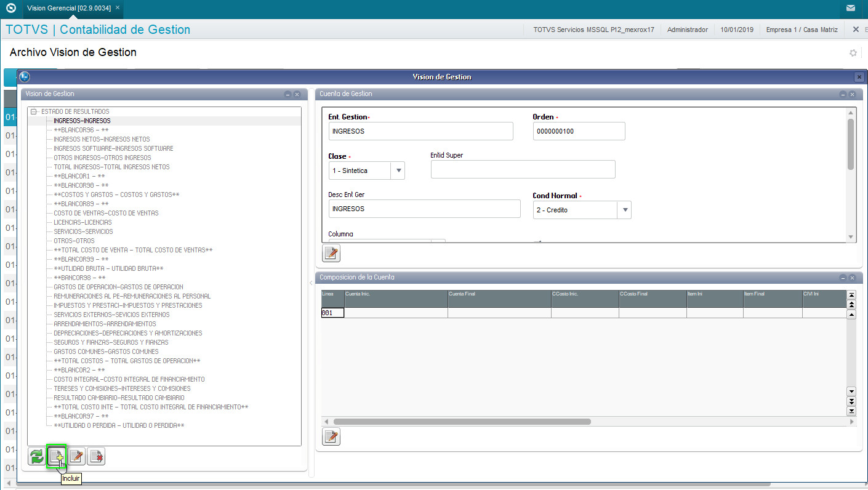The image size is (868, 490).
Task: Select OTROS INGRESOS-OTROS INGRESOS tree item
Action: click(x=102, y=158)
